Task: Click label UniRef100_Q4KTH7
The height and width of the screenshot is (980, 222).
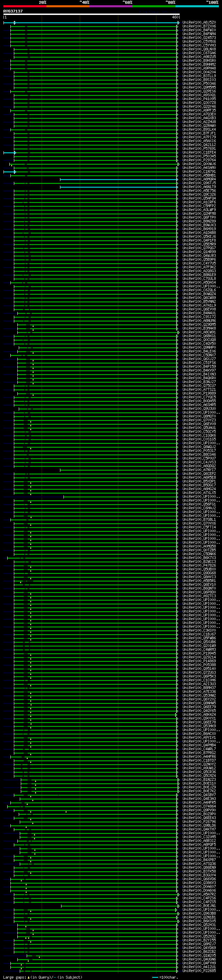Action: coord(199,829)
